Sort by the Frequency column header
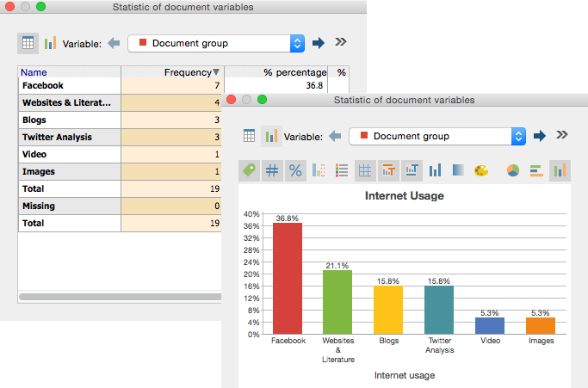Image resolution: width=588 pixels, height=388 pixels. (172, 72)
